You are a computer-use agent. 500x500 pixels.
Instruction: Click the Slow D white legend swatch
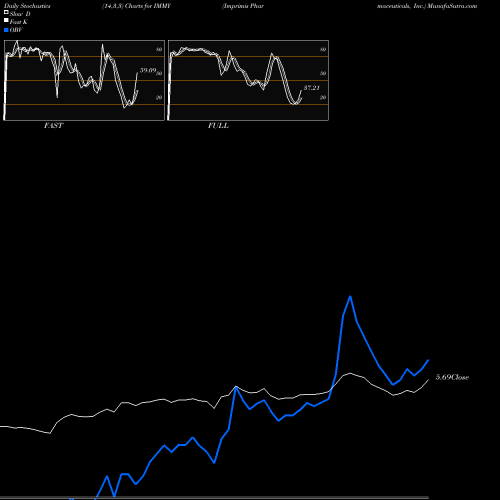coord(6,13)
